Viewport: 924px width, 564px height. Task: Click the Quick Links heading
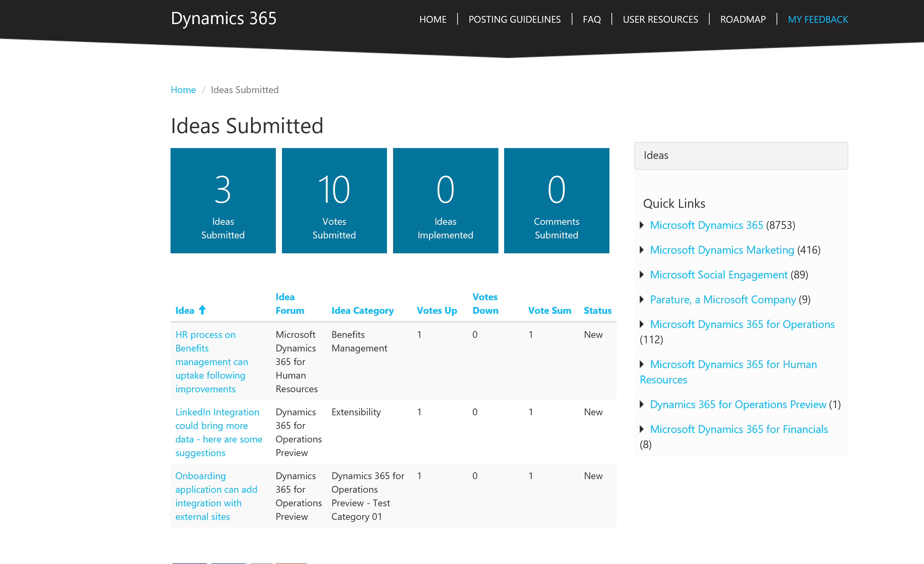pos(674,203)
